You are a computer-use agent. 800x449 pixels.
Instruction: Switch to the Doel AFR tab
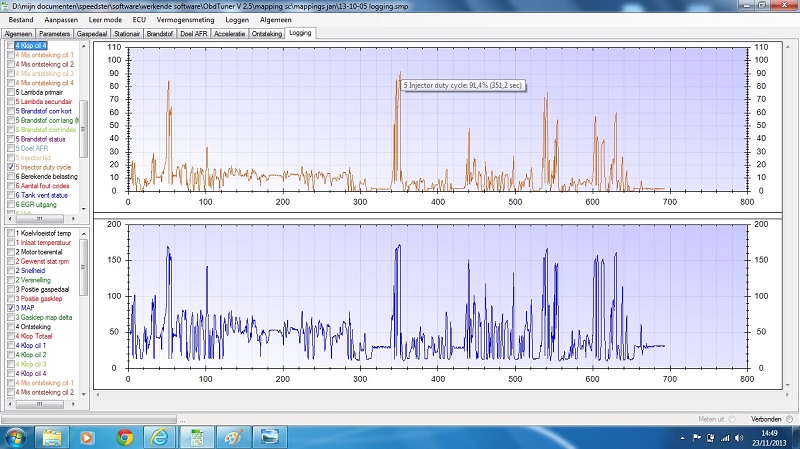point(194,34)
